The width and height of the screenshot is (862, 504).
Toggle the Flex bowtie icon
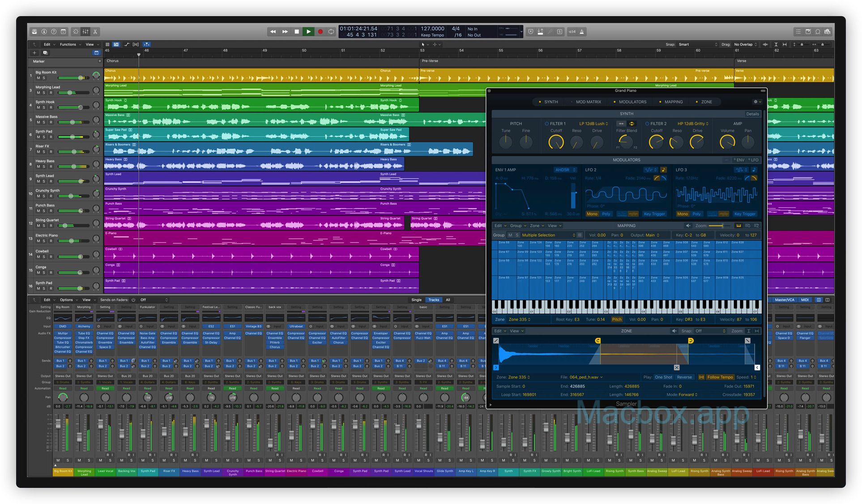[136, 44]
